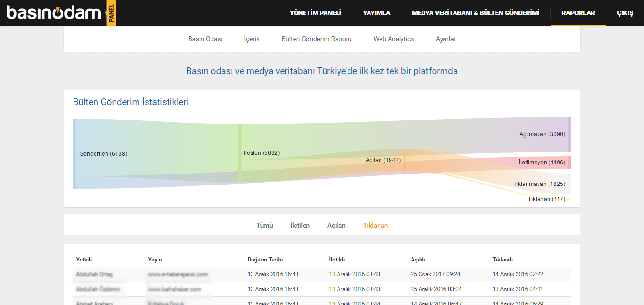Open the Ayarlar settings tab
Image resolution: width=644 pixels, height=305 pixels.
tap(445, 39)
